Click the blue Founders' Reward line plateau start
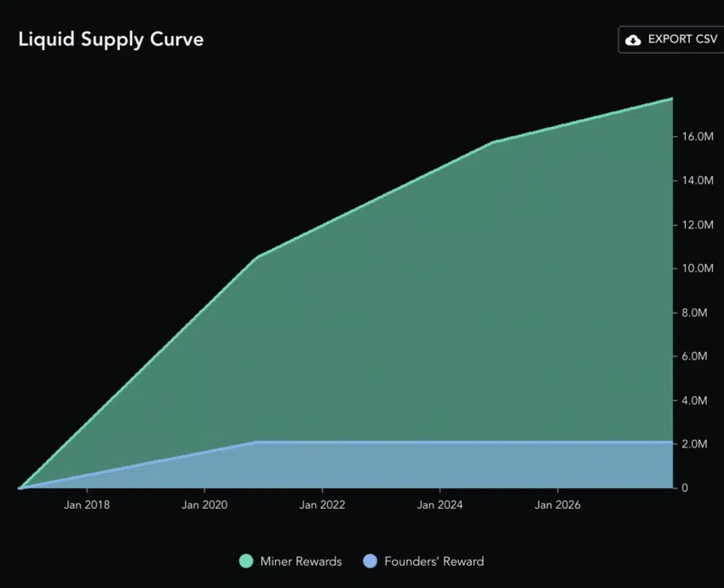The width and height of the screenshot is (724, 588). 255,442
